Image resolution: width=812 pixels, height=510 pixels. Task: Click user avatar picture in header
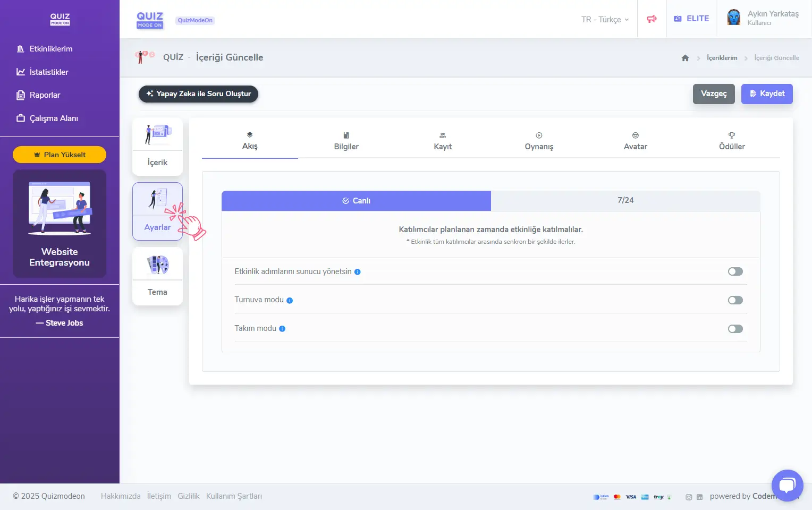point(734,18)
